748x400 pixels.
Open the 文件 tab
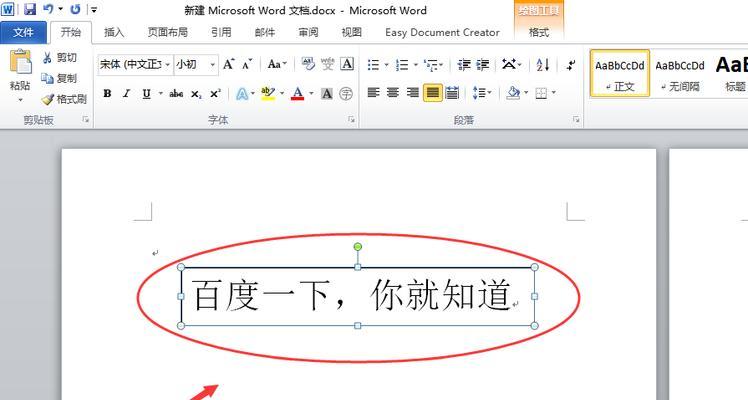pos(23,32)
